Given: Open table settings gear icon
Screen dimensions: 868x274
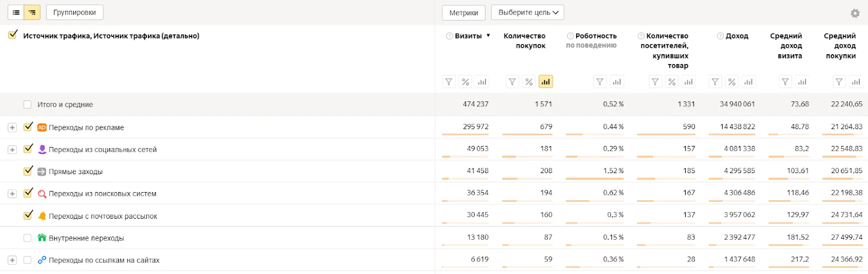Looking at the screenshot, I should [x=855, y=13].
